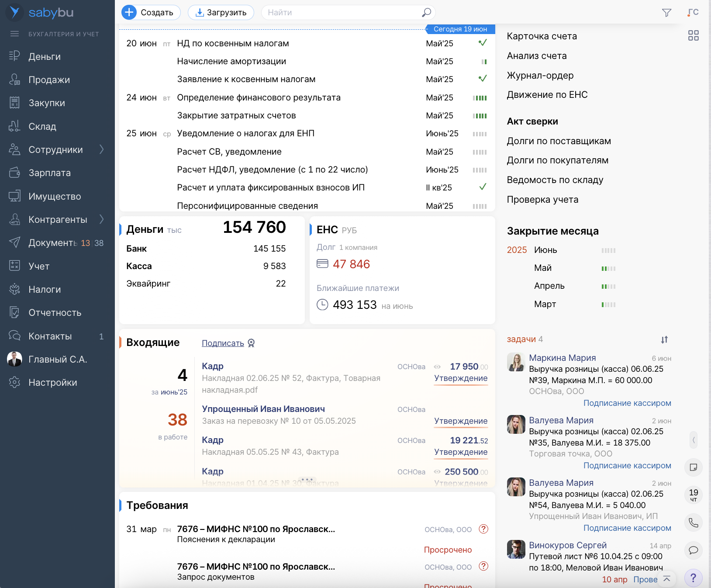Expand the Контрагенты submenu arrow

(102, 219)
